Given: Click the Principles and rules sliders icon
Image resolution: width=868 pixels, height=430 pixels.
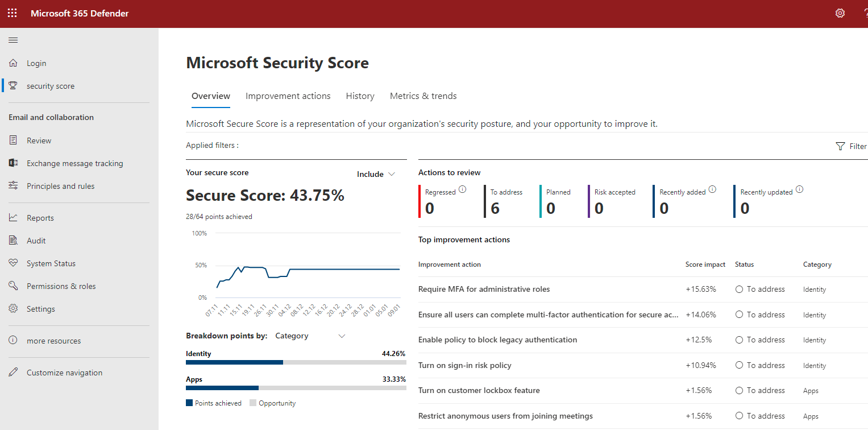Looking at the screenshot, I should point(13,186).
